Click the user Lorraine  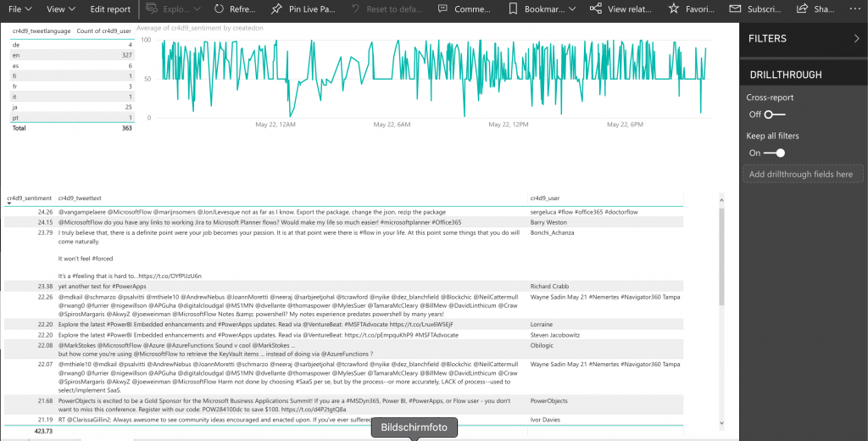(542, 324)
